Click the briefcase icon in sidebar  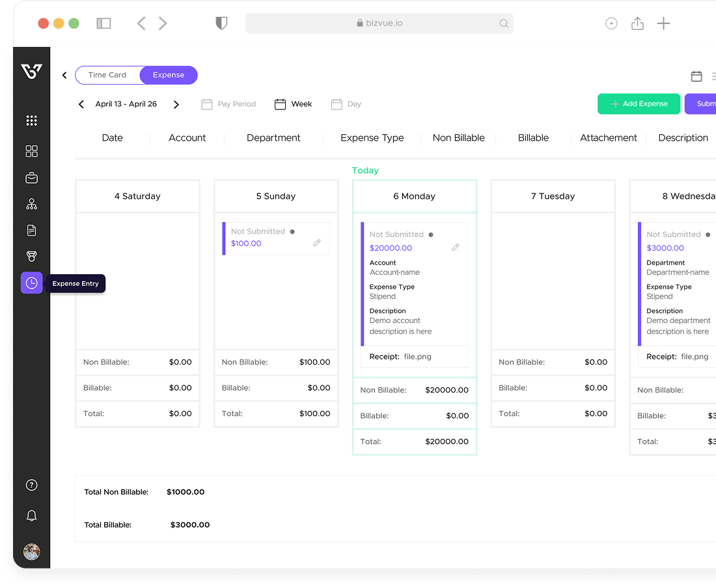click(x=31, y=178)
